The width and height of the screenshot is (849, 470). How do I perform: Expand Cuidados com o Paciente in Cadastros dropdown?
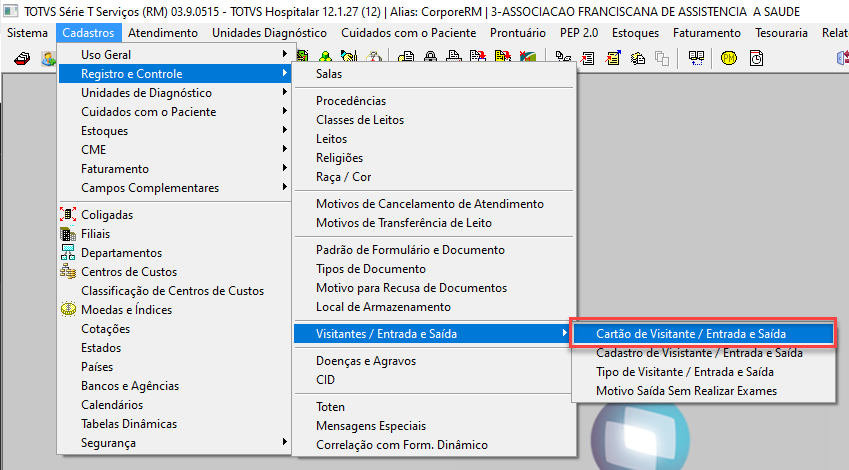pos(175,112)
